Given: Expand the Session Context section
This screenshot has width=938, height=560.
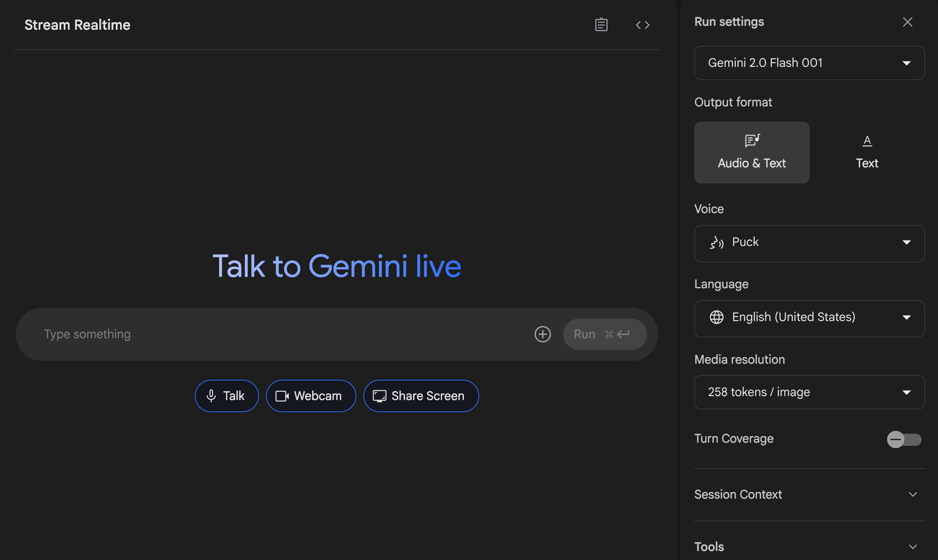Looking at the screenshot, I should [809, 495].
